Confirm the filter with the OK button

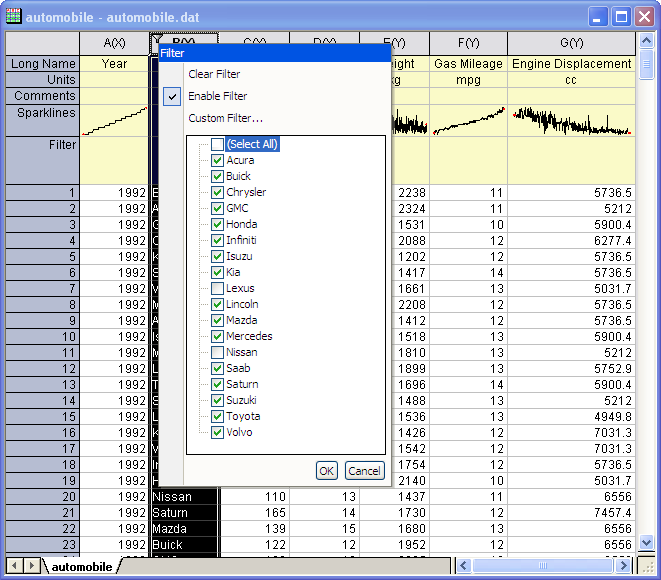[327, 471]
